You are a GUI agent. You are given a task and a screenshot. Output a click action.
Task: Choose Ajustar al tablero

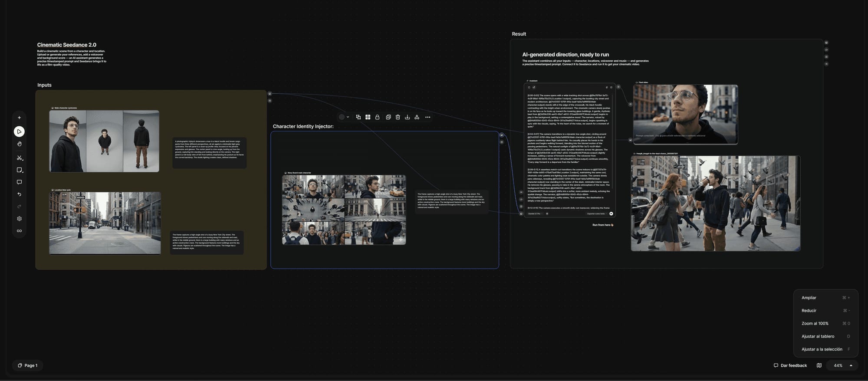click(825, 336)
